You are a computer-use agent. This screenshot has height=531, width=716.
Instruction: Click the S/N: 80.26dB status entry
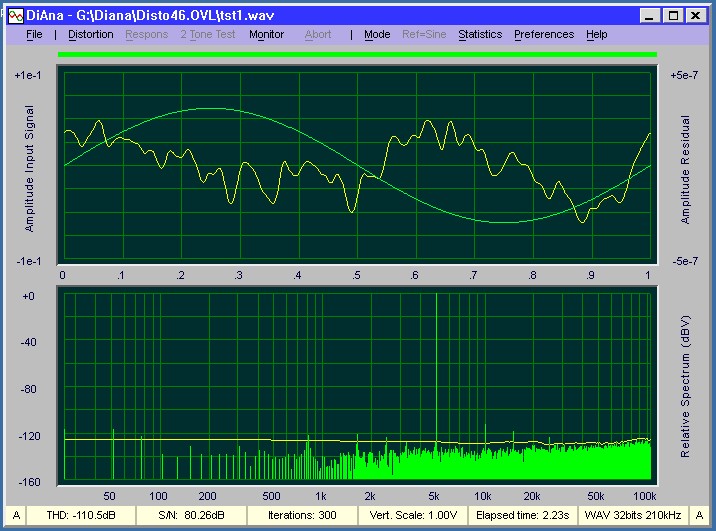click(x=191, y=515)
